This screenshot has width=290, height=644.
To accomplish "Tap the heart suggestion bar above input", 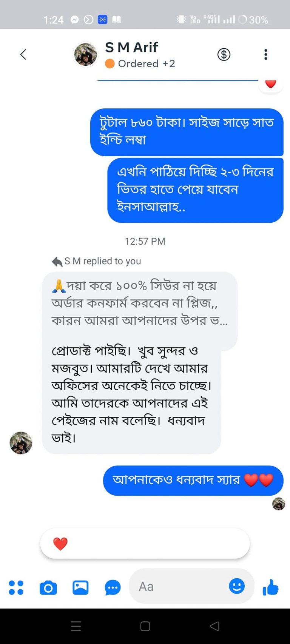I will 145,544.
